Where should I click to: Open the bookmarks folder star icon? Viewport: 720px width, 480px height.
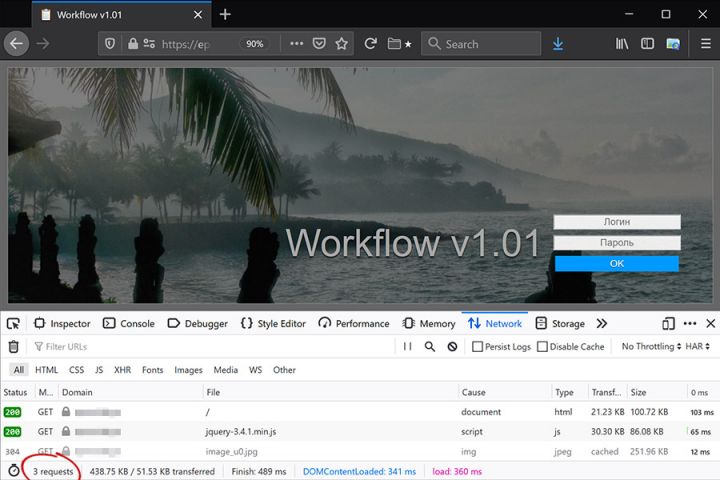(399, 44)
